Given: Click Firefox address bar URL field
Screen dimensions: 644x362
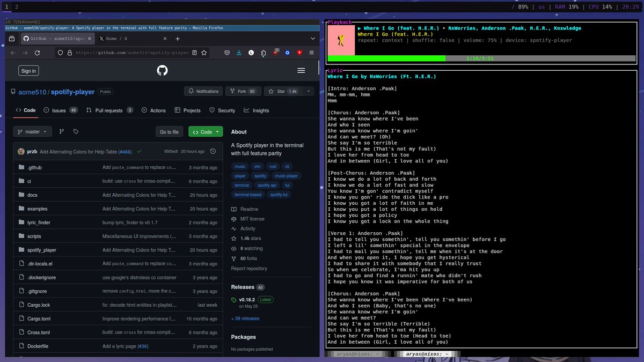Looking at the screenshot, I should (131, 53).
